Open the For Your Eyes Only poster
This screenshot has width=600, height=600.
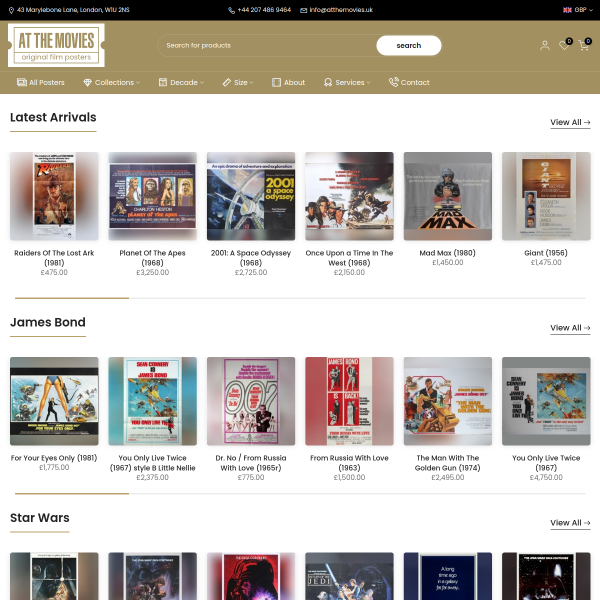pyautogui.click(x=54, y=401)
